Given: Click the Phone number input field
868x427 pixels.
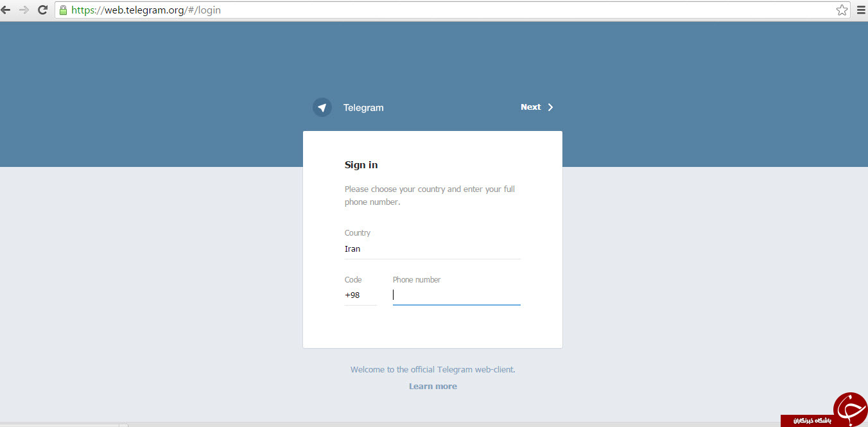Looking at the screenshot, I should [x=456, y=295].
